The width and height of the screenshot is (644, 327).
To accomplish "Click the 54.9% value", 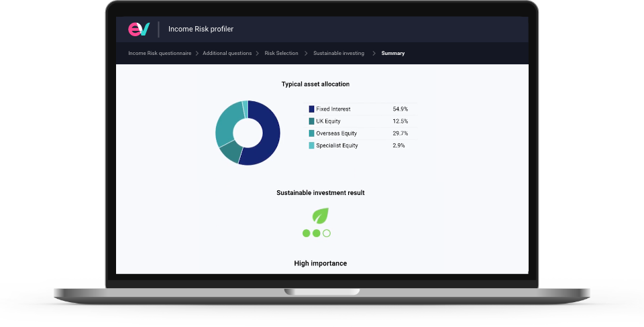I will pos(400,109).
